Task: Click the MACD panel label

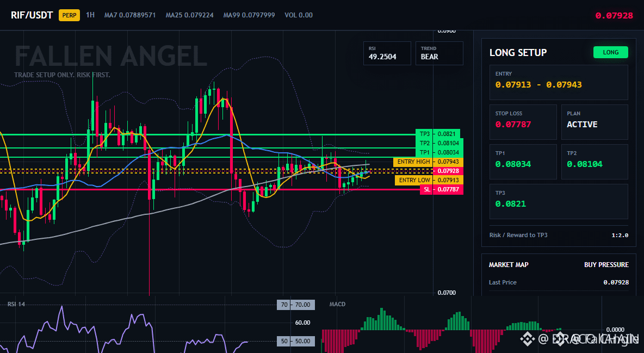Action: pos(337,304)
